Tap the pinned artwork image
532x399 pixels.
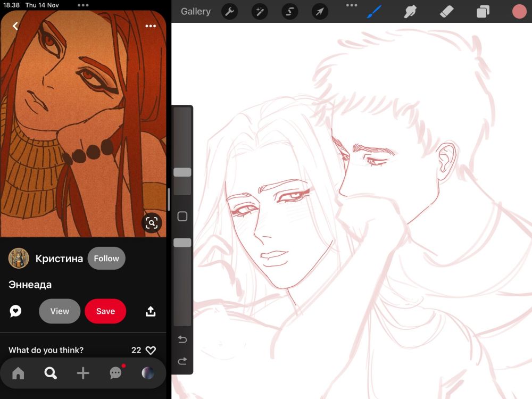83,123
